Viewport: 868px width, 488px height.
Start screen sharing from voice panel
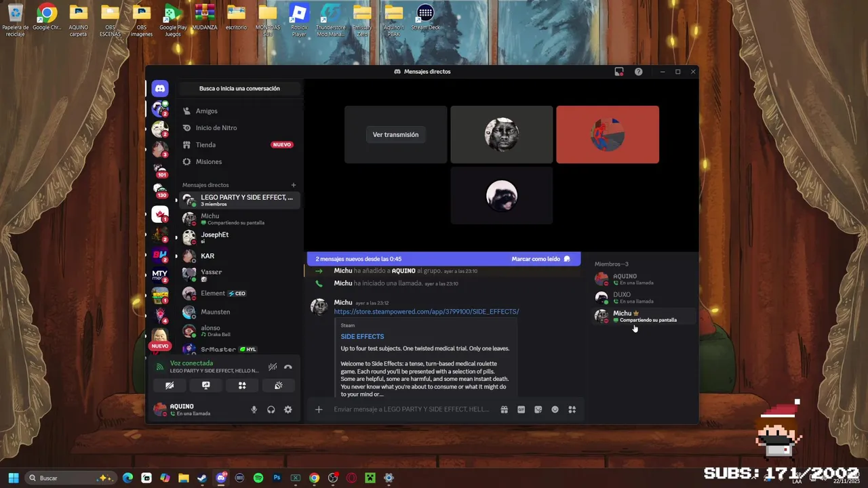pos(205,386)
